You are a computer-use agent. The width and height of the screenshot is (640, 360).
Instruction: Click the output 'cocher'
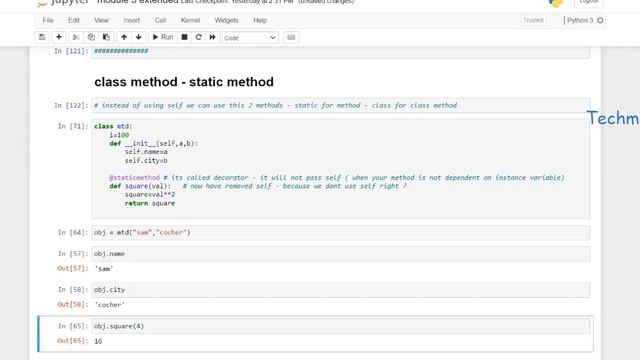click(x=109, y=304)
